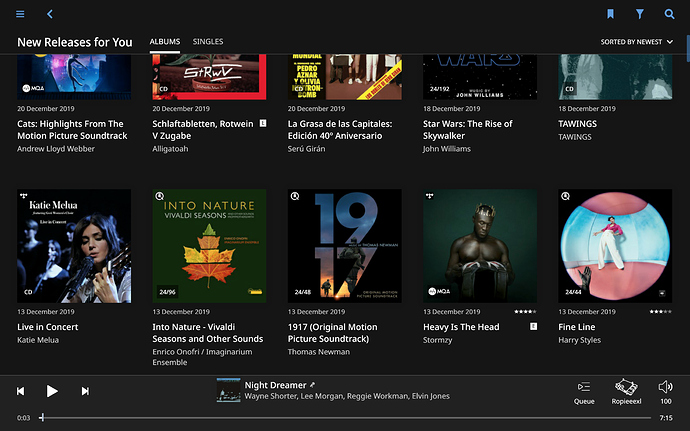Expand the Sorted by Newest dropdown
Screen dimensions: 690x431
(x=637, y=42)
